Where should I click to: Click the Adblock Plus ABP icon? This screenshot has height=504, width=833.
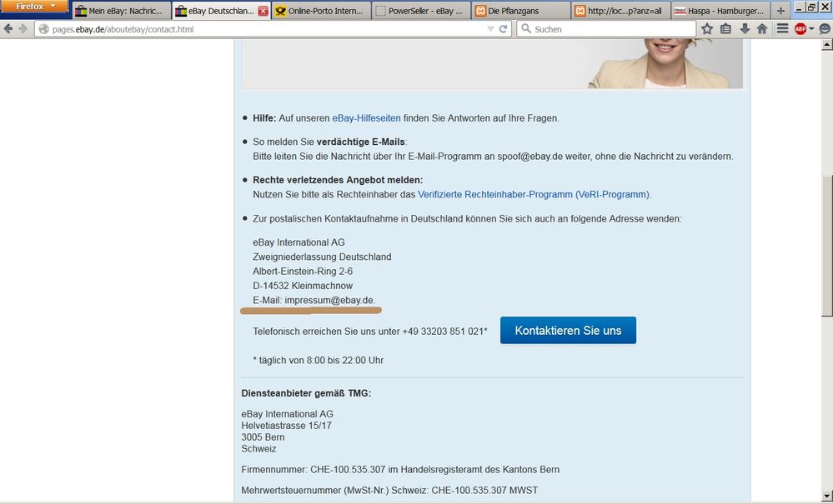(x=800, y=29)
